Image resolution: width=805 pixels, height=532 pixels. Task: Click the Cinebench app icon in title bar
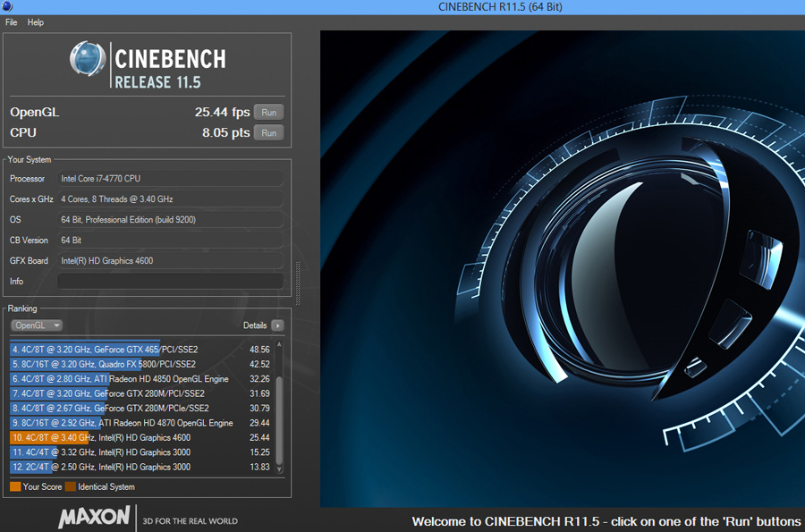7,6
